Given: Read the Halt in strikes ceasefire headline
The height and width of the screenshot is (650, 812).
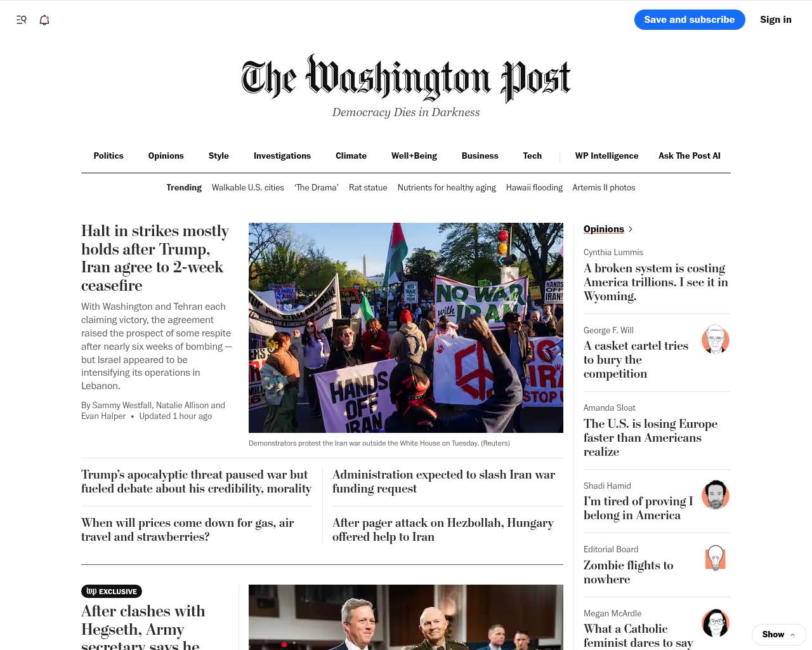Looking at the screenshot, I should [155, 258].
